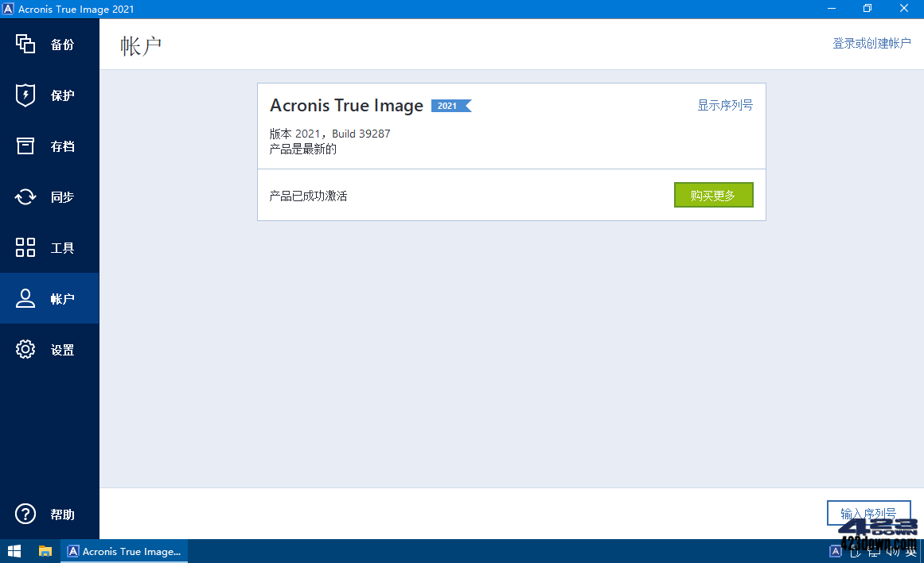This screenshot has height=563, width=924.
Task: Switch to the 同步 (Sync) section
Action: tap(49, 196)
